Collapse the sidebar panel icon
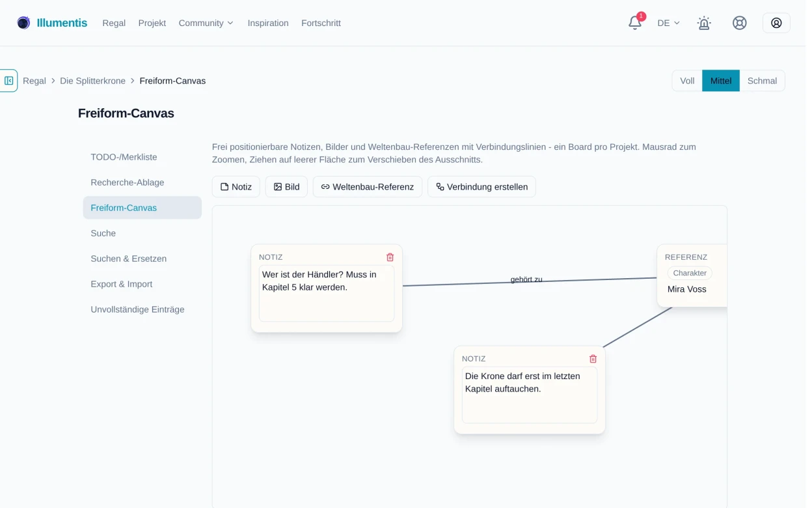Viewport: 812px width, 508px height. pos(9,81)
